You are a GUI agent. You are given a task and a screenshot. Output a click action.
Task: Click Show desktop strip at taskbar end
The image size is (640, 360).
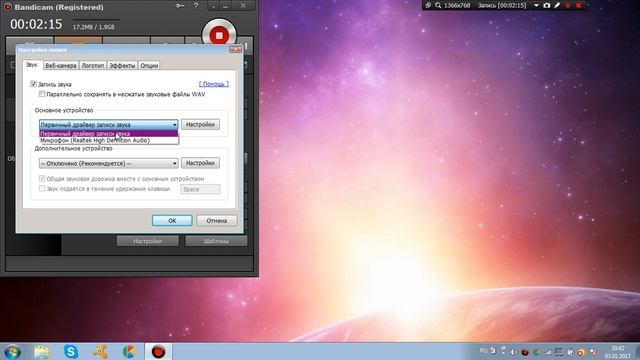637,352
